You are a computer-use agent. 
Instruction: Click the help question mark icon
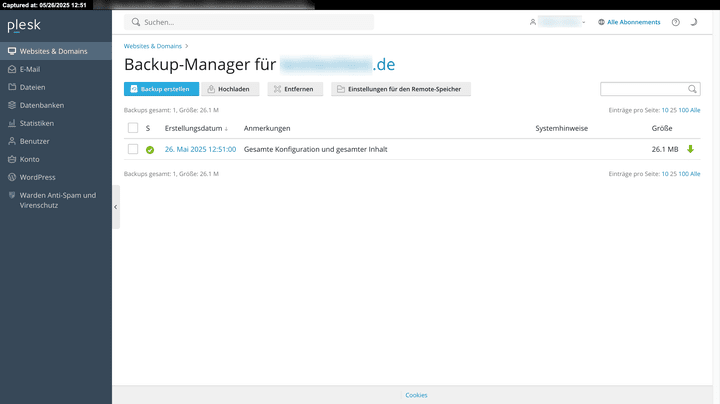[675, 22]
